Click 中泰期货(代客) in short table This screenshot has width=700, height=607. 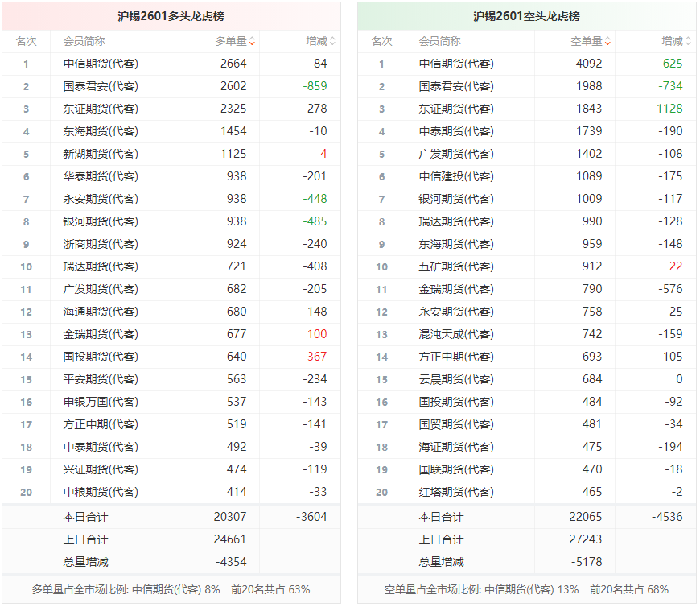coord(456,131)
